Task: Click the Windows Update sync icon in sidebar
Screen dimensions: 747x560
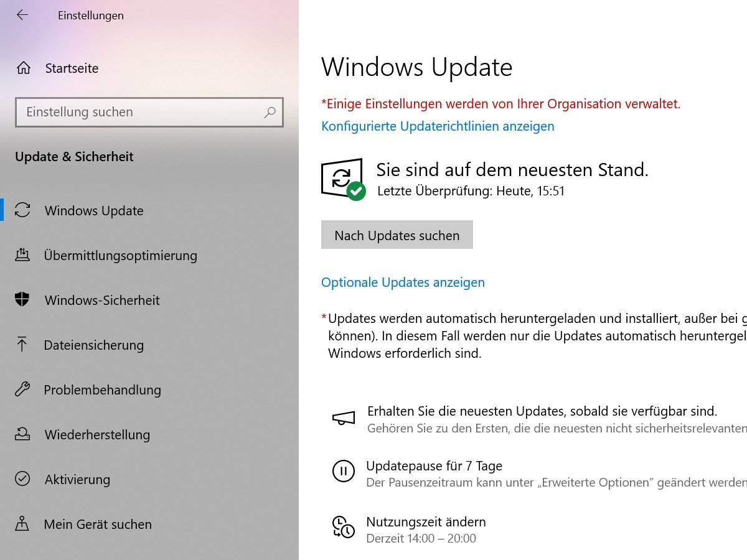Action: click(22, 210)
